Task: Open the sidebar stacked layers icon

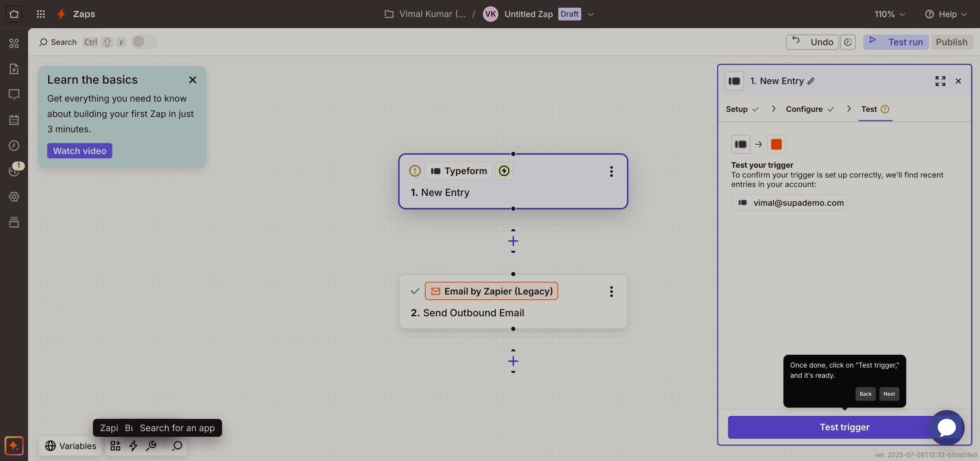Action: click(x=14, y=222)
